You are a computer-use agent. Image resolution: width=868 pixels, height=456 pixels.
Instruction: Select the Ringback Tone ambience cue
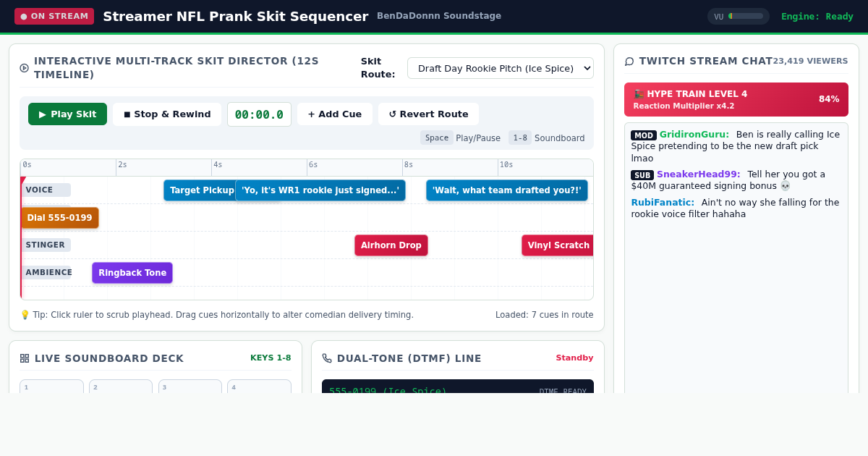coord(132,273)
